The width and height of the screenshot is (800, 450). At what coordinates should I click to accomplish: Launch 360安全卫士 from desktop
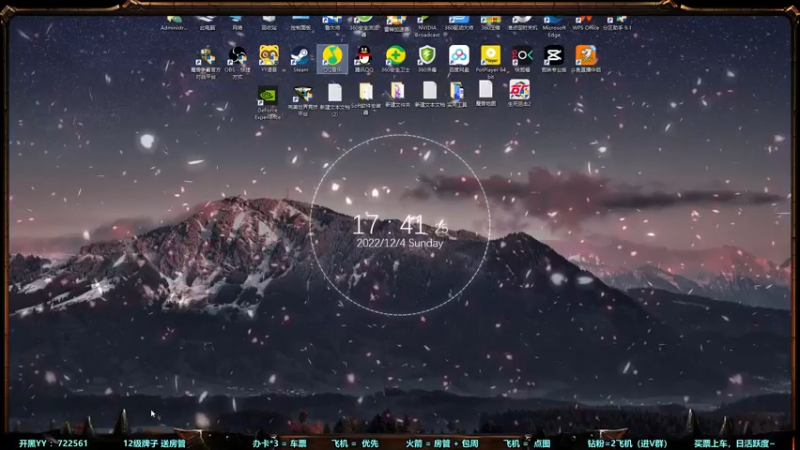[395, 59]
